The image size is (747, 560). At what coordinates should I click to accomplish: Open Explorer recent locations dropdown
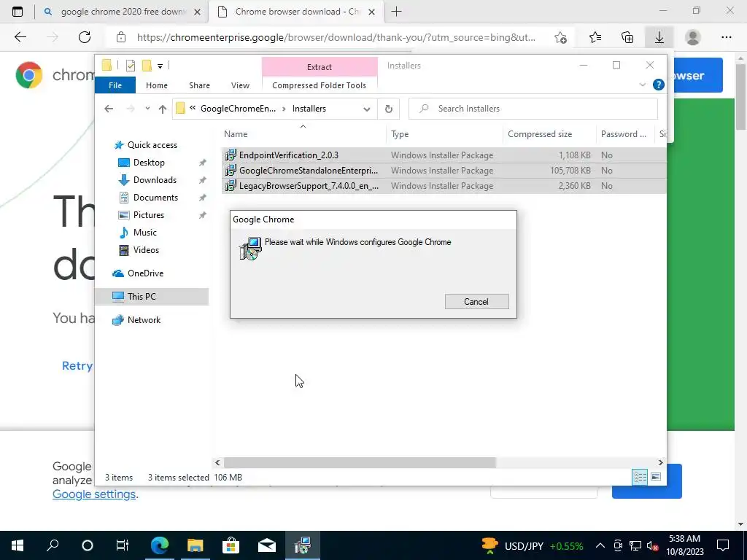click(x=147, y=109)
